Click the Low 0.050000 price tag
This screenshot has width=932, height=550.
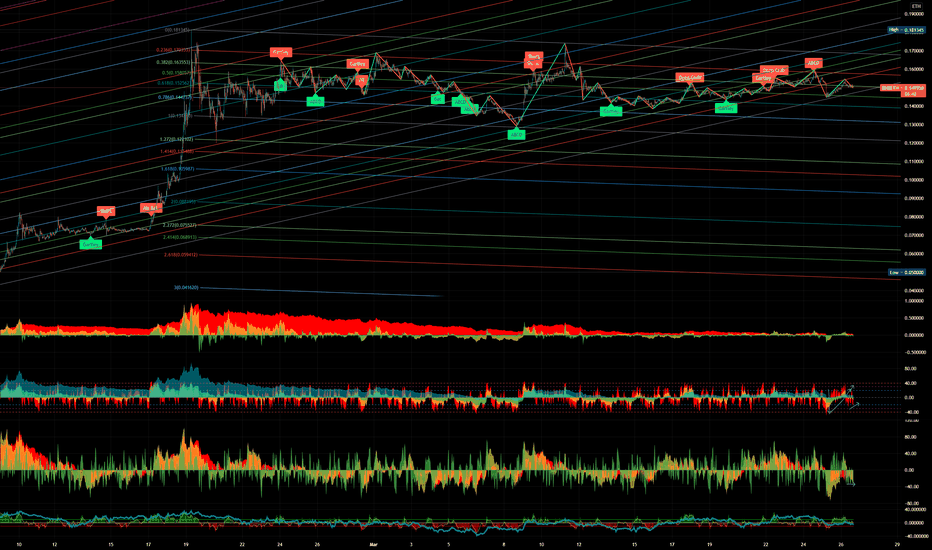(x=906, y=272)
